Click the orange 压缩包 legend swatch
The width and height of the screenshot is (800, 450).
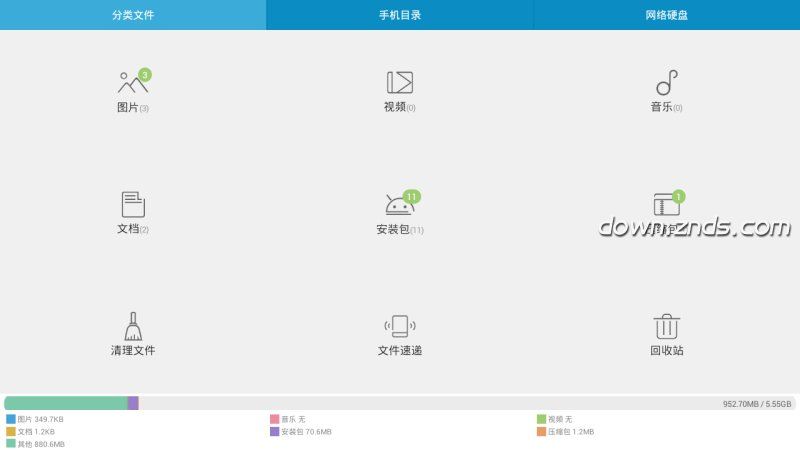pyautogui.click(x=541, y=432)
